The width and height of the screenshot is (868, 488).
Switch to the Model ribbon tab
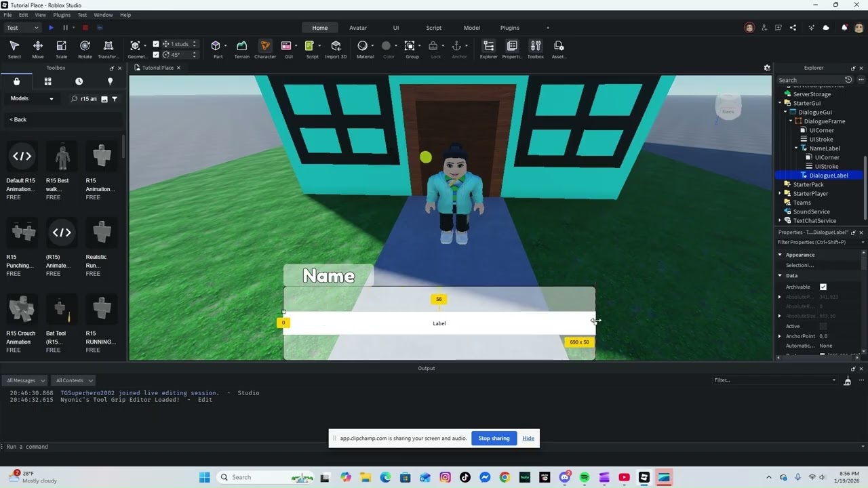472,28
